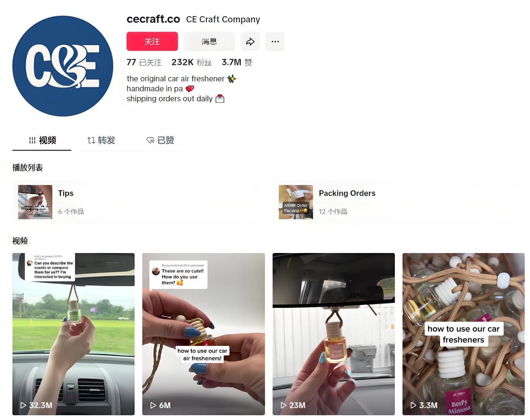Switch to the 视频 videos tab
Viewport: 530px width, 420px height.
[42, 141]
